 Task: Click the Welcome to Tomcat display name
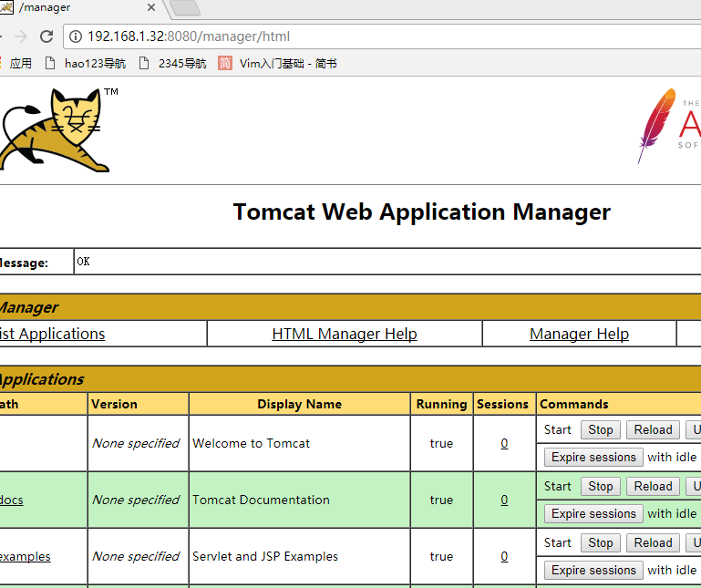[x=251, y=443]
